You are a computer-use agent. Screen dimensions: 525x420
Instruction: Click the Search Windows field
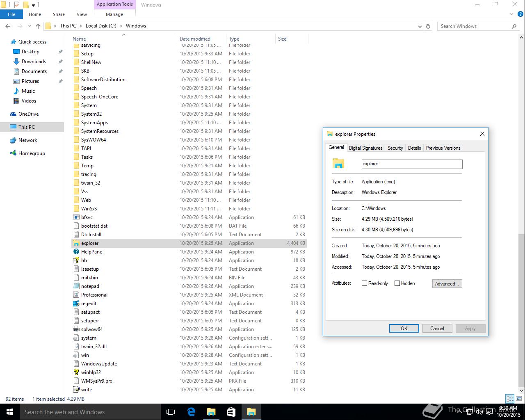click(478, 26)
